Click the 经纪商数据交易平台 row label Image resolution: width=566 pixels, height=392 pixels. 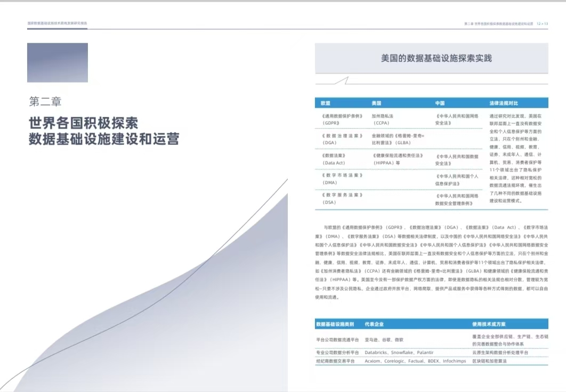coord(335,361)
